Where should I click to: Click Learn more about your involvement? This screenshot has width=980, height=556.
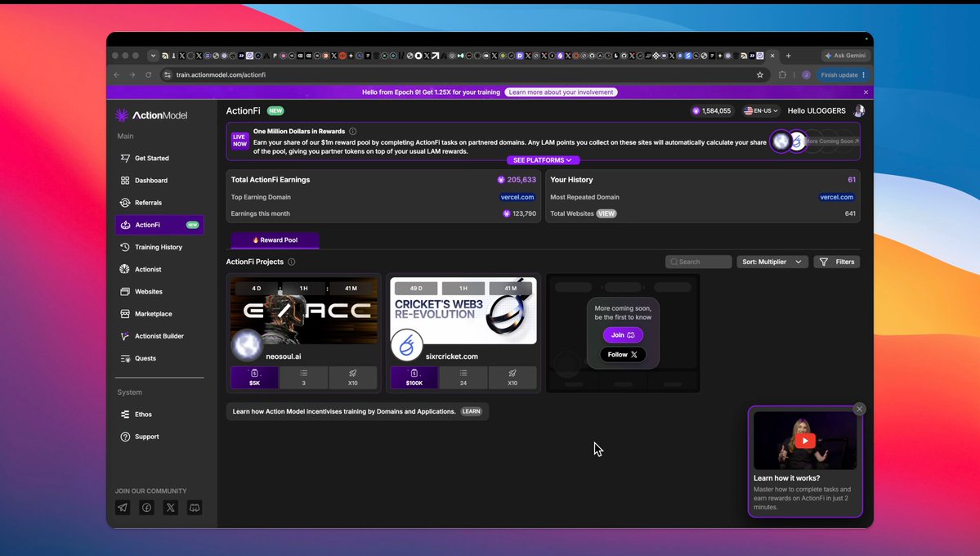(x=562, y=92)
